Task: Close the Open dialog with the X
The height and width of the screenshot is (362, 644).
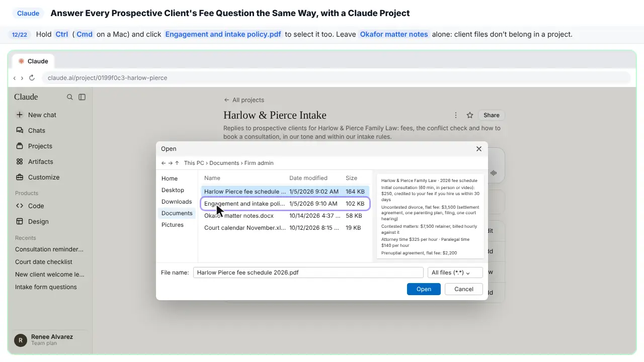Action: pyautogui.click(x=479, y=149)
